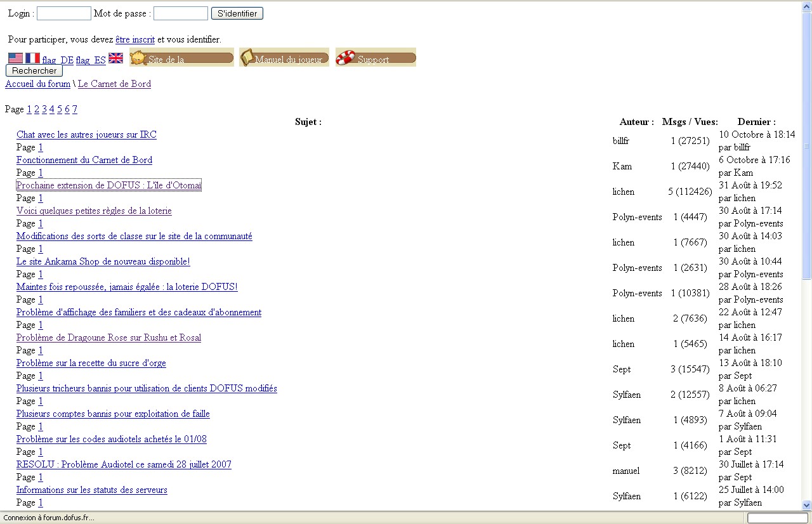Open the 'Site de la' community banner

click(x=181, y=57)
